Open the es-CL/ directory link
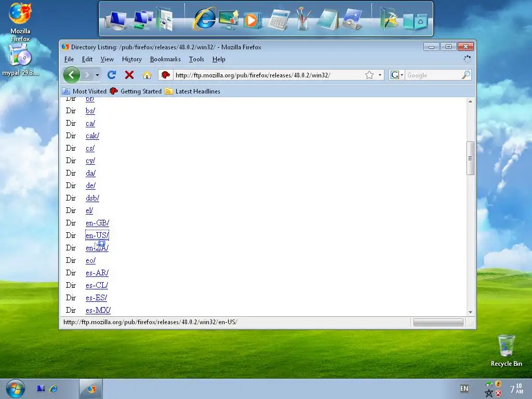This screenshot has width=532, height=399. (97, 285)
